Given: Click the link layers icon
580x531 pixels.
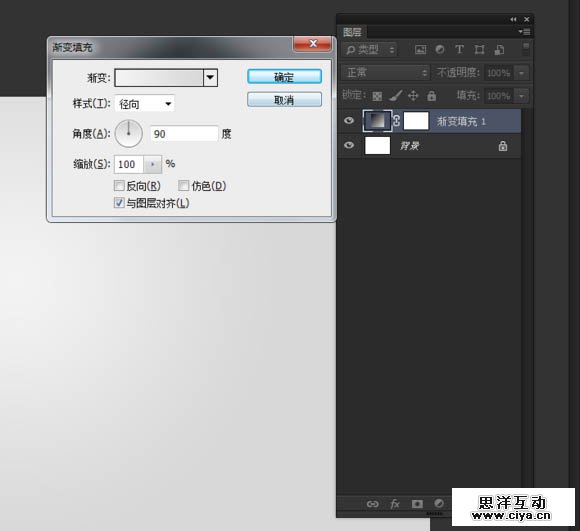Looking at the screenshot, I should click(x=372, y=504).
